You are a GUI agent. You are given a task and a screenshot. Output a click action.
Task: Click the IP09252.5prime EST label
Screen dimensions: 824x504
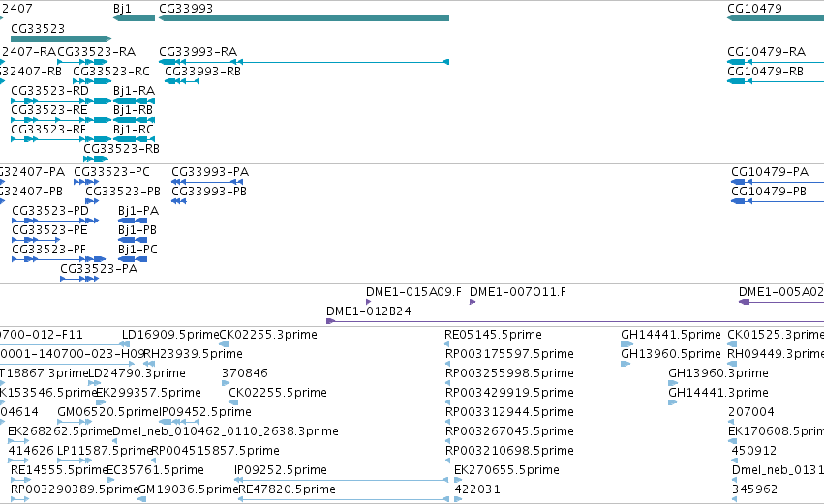coord(281,470)
